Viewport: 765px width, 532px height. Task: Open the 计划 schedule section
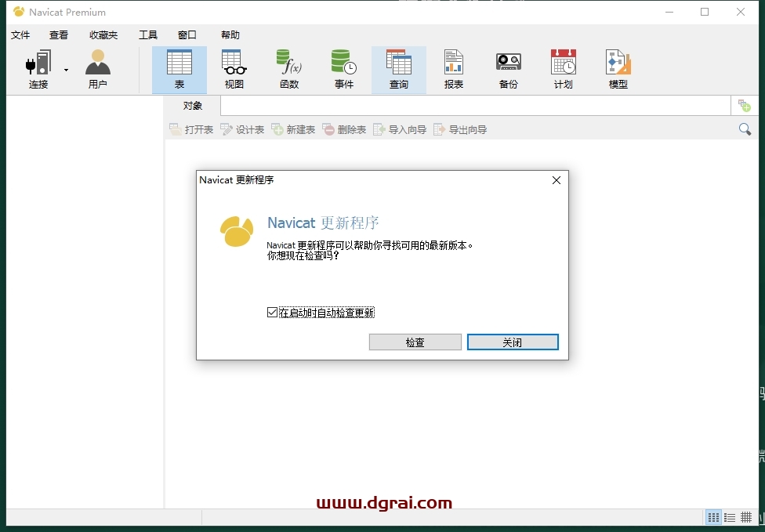click(x=564, y=69)
